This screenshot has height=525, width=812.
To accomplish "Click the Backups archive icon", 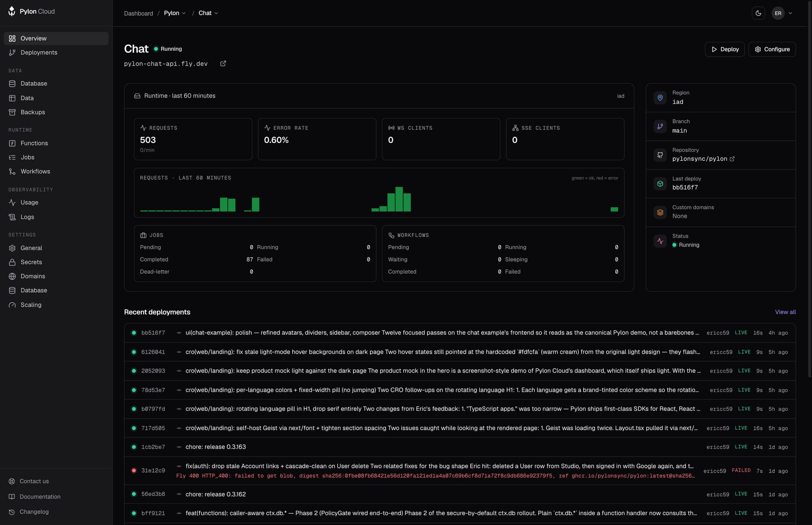I will click(12, 112).
